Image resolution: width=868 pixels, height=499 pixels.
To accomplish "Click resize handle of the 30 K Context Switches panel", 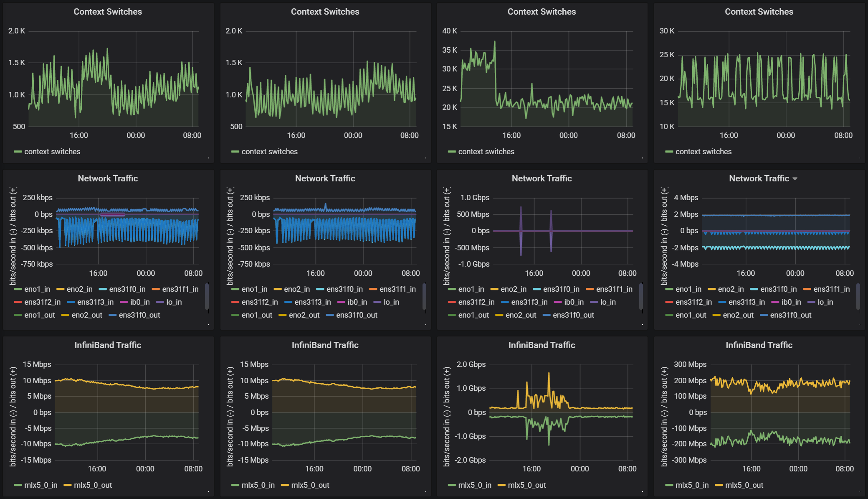I will point(860,158).
